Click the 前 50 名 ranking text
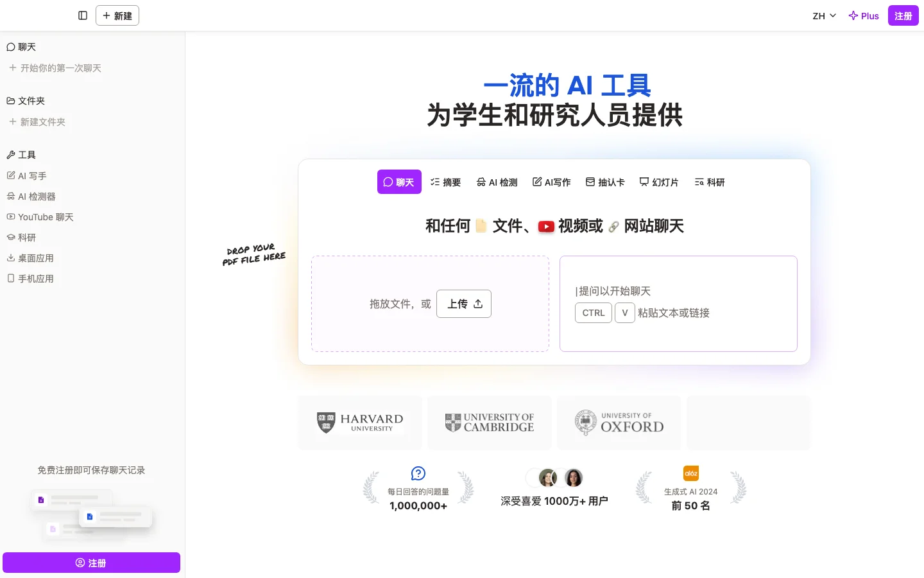Screen dimensions: 924x578 click(691, 506)
